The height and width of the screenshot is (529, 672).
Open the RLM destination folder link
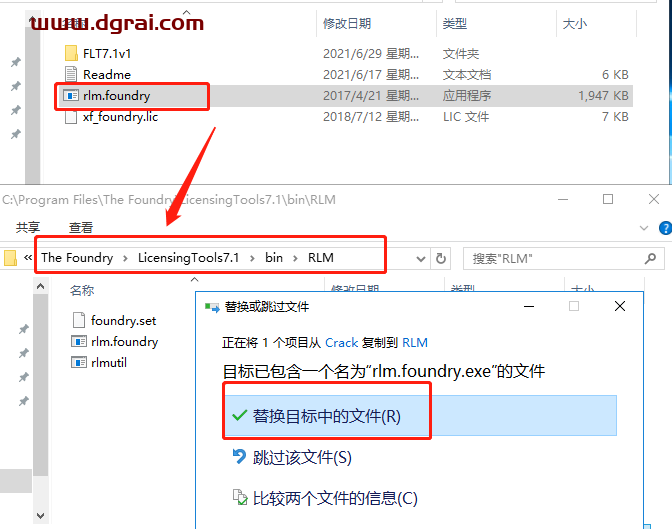coord(415,343)
